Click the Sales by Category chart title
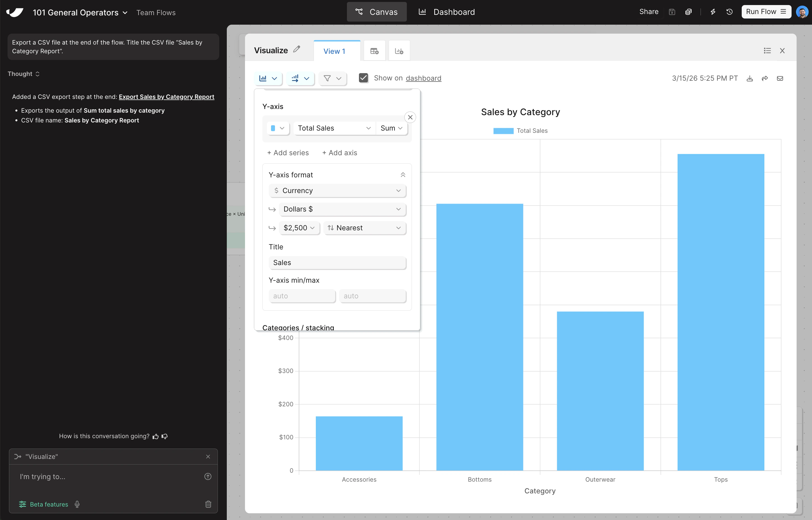This screenshot has height=520, width=812. [x=520, y=112]
